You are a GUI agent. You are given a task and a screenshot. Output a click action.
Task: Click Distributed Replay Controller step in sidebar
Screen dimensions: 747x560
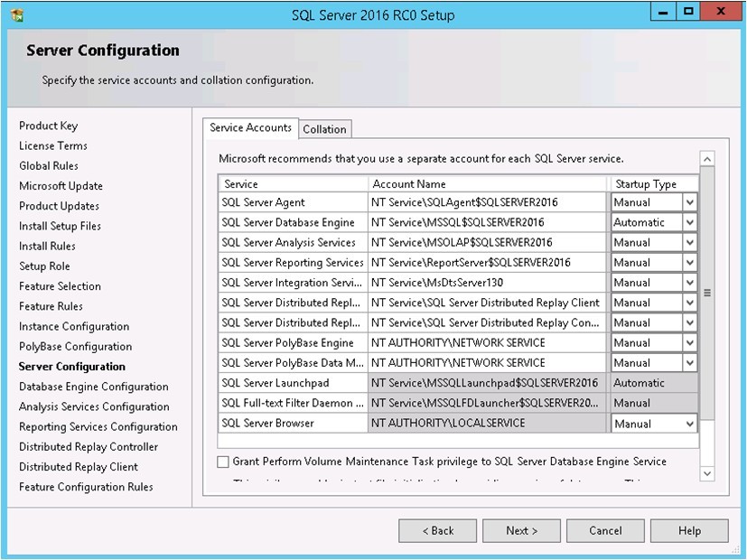pos(89,446)
